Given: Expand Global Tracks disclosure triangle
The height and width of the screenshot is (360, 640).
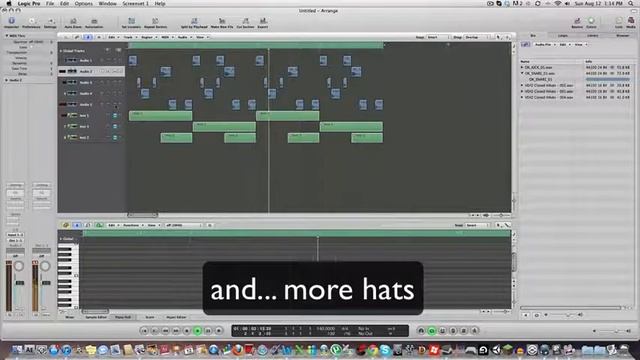Looking at the screenshot, I should coord(61,51).
